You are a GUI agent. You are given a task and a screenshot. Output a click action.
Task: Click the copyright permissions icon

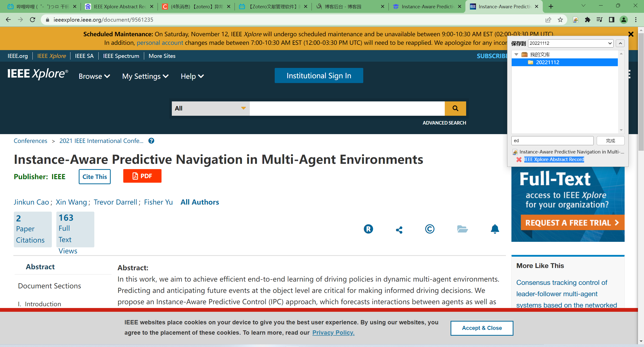[x=430, y=229]
